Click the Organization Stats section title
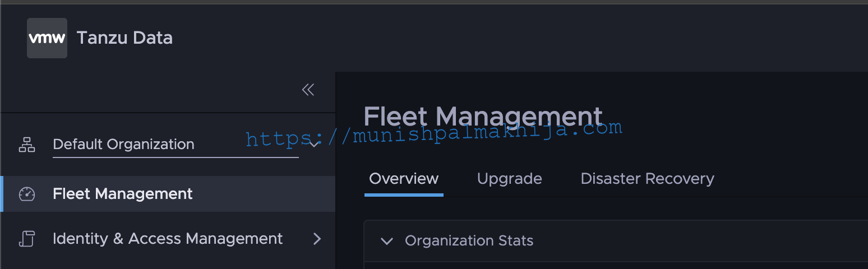The image size is (868, 269). pyautogui.click(x=469, y=241)
